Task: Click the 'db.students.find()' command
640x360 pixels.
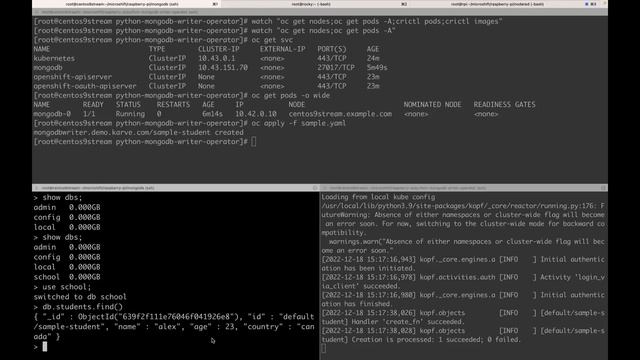Action: [82, 307]
